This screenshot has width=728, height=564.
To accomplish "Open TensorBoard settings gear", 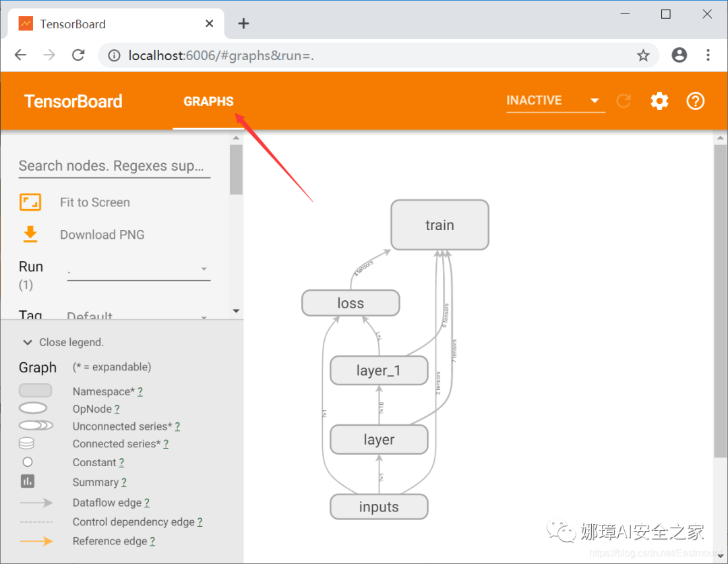I will [659, 101].
